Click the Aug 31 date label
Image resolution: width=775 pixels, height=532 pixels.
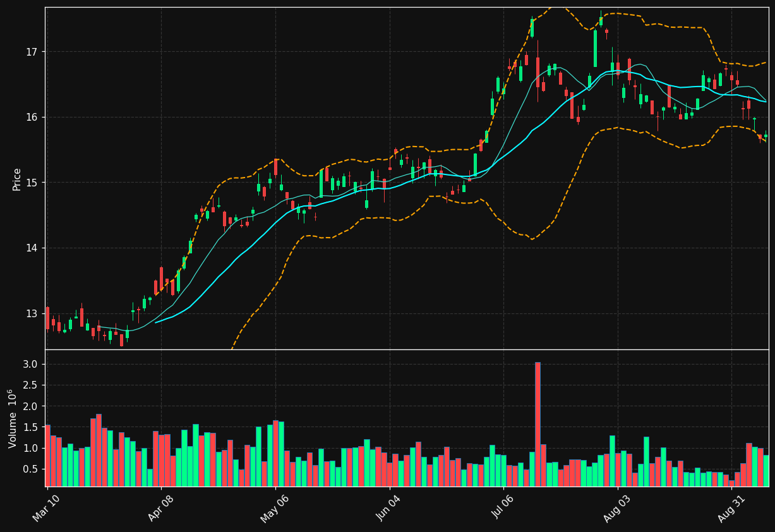coord(731,508)
